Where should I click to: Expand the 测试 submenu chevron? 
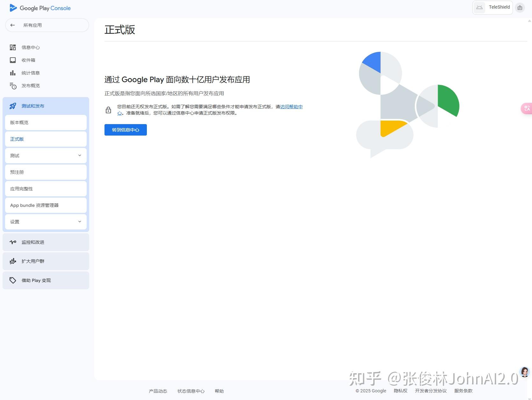[x=80, y=156]
